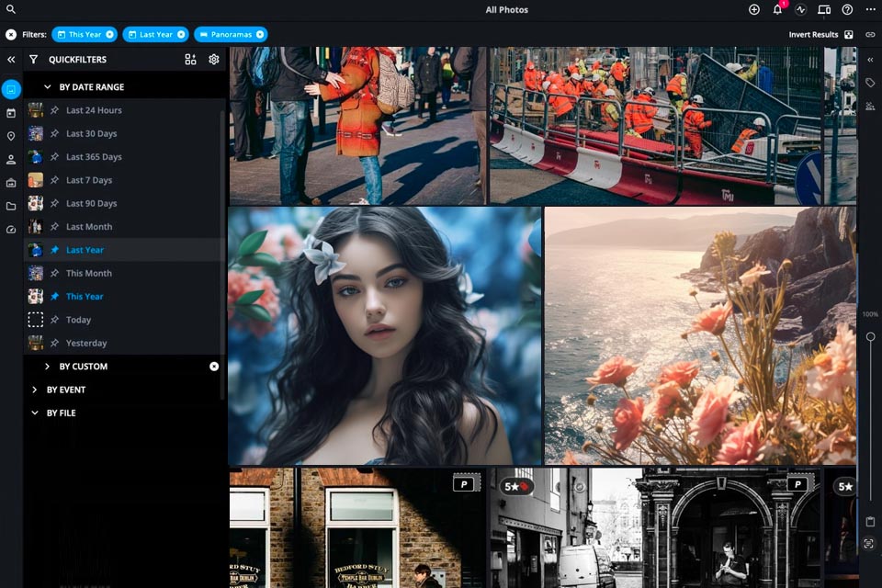Click the Last Year filter chip
This screenshot has width=882, height=588.
[156, 34]
